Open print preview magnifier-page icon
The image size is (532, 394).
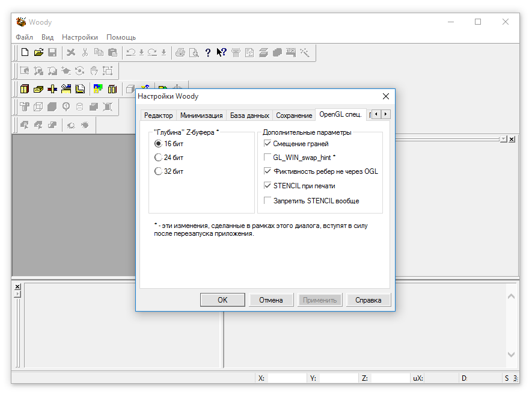194,52
